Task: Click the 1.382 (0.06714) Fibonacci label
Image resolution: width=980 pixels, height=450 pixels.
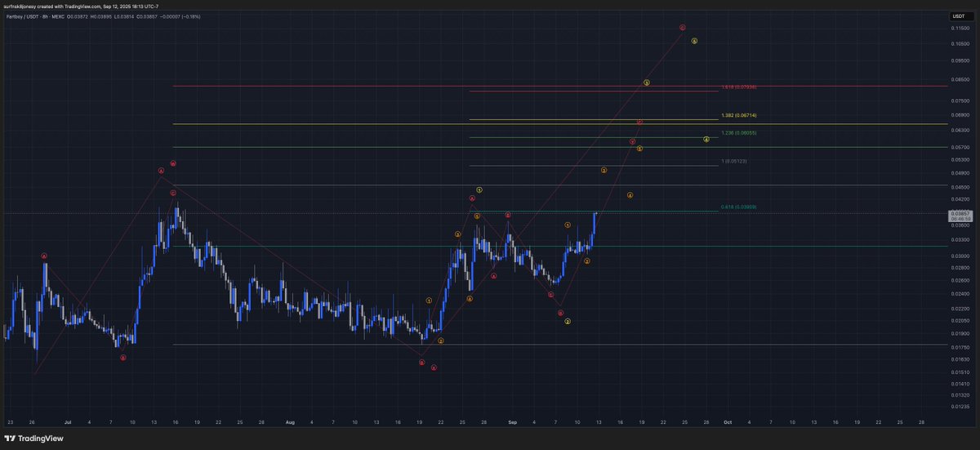Action: pyautogui.click(x=739, y=116)
